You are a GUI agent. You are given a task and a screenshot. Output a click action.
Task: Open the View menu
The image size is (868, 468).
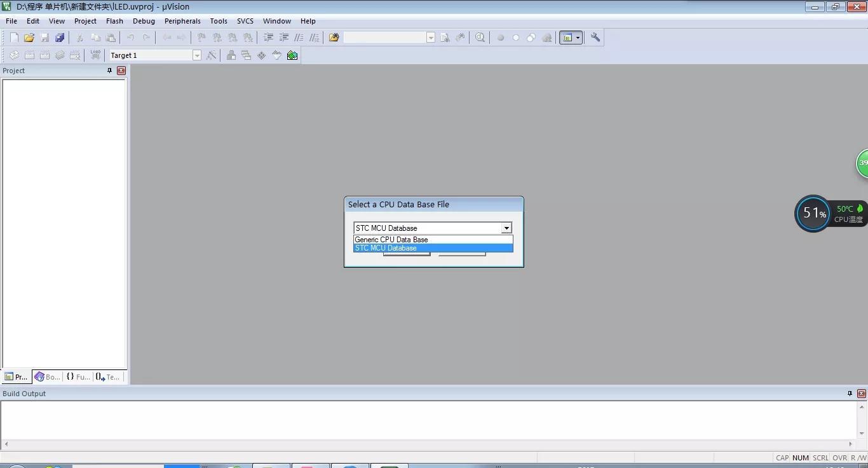click(x=57, y=21)
